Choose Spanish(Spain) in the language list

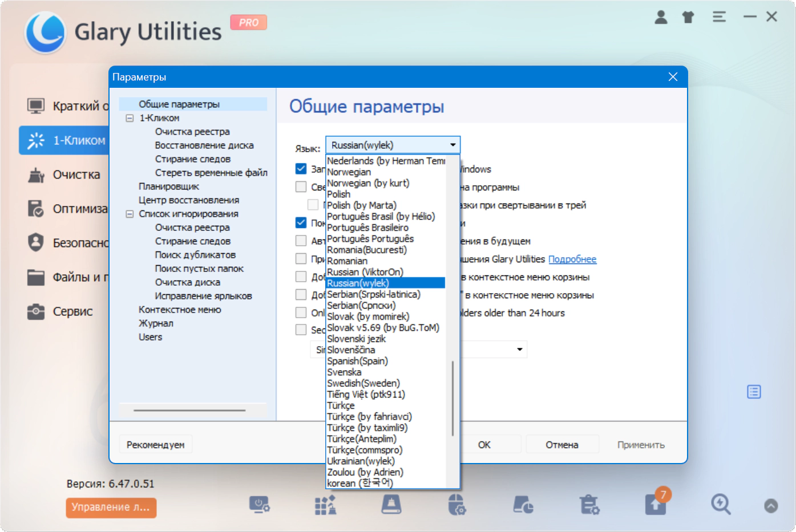coord(357,361)
